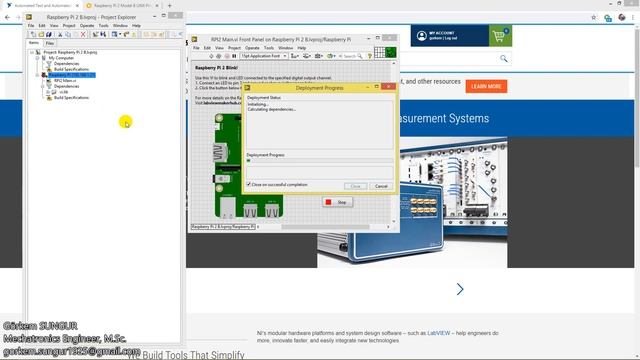Click next-slide chevron arrow on website
Image resolution: width=640 pixels, height=360 pixels.
point(460,289)
